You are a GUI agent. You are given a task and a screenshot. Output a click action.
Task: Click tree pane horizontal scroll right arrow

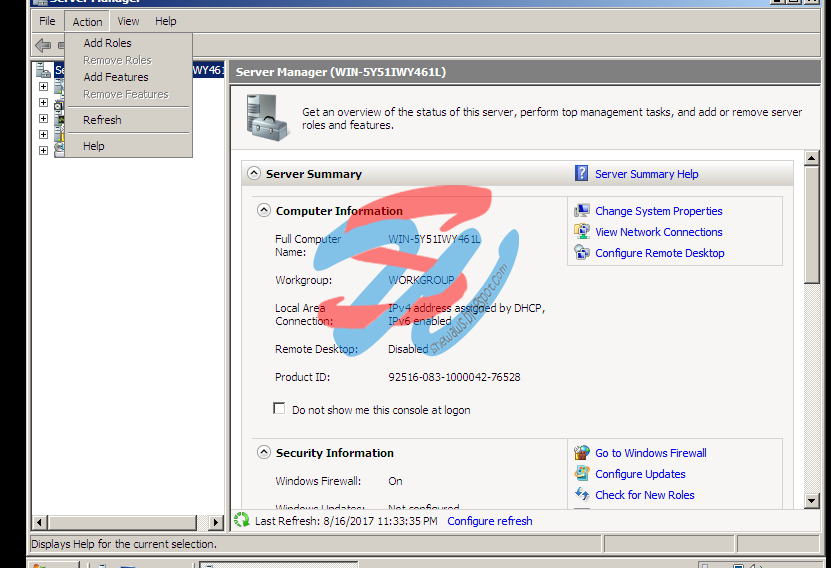215,522
